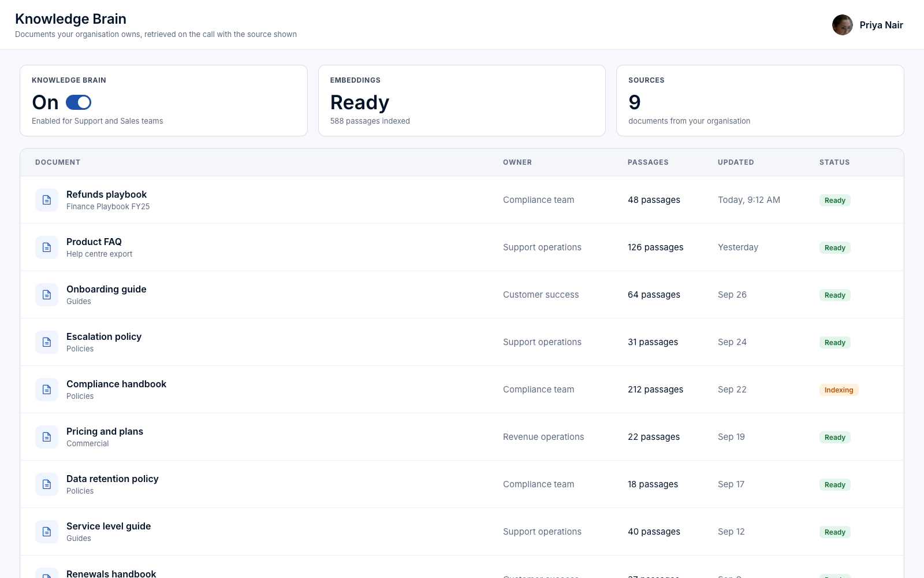Image resolution: width=924 pixels, height=578 pixels.
Task: Click the 31 passages cell
Action: pyautogui.click(x=653, y=342)
